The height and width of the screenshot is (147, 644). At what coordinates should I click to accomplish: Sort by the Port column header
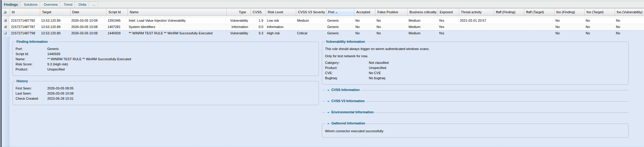coord(331,12)
